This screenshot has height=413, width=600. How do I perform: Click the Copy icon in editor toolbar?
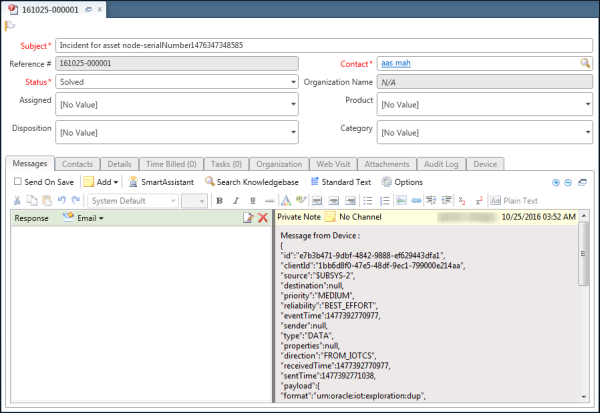click(32, 200)
